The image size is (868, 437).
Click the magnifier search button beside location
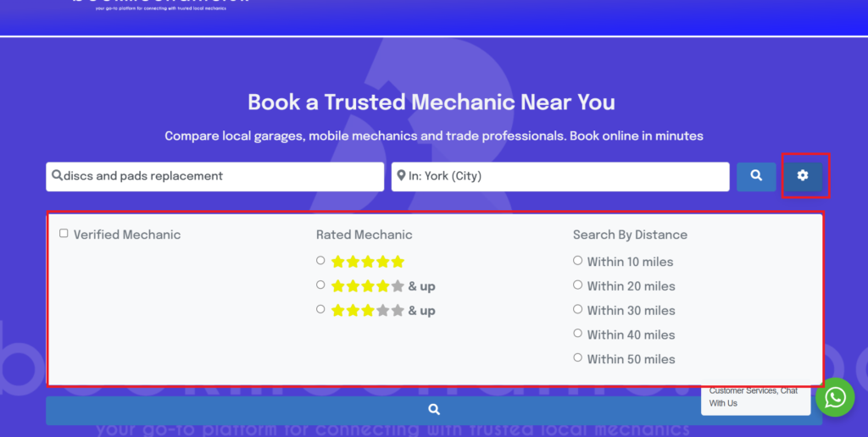coord(756,176)
